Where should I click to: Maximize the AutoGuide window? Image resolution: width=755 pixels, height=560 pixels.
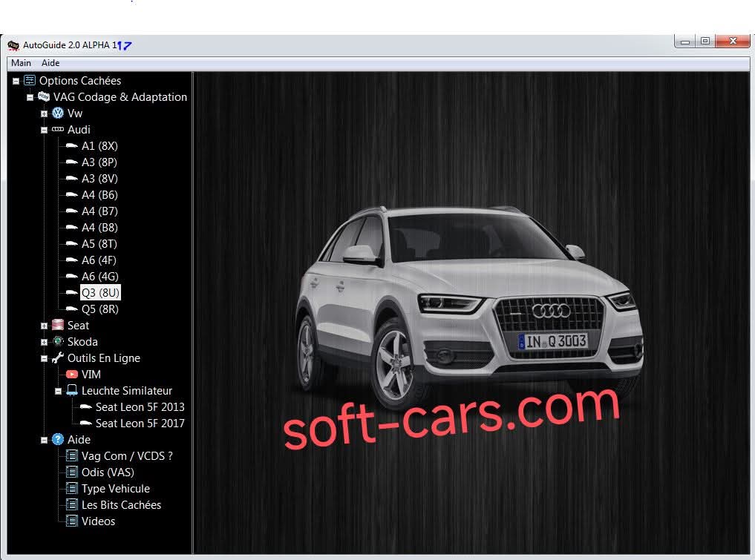click(x=705, y=42)
